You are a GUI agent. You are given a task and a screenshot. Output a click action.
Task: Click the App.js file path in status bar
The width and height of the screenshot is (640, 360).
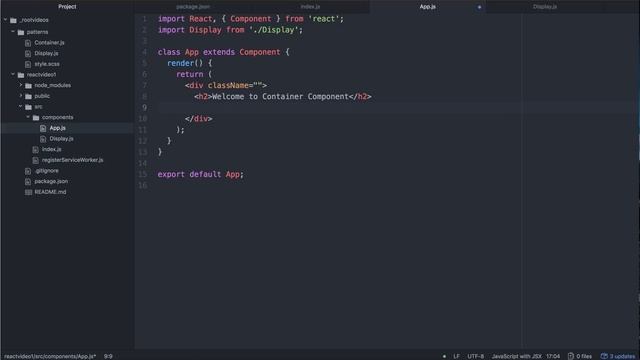[x=50, y=356]
